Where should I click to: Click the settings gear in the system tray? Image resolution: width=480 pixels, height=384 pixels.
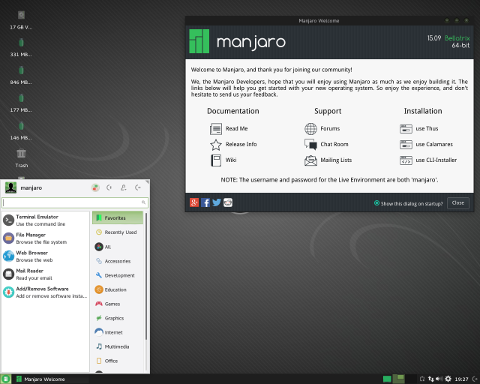point(448,379)
